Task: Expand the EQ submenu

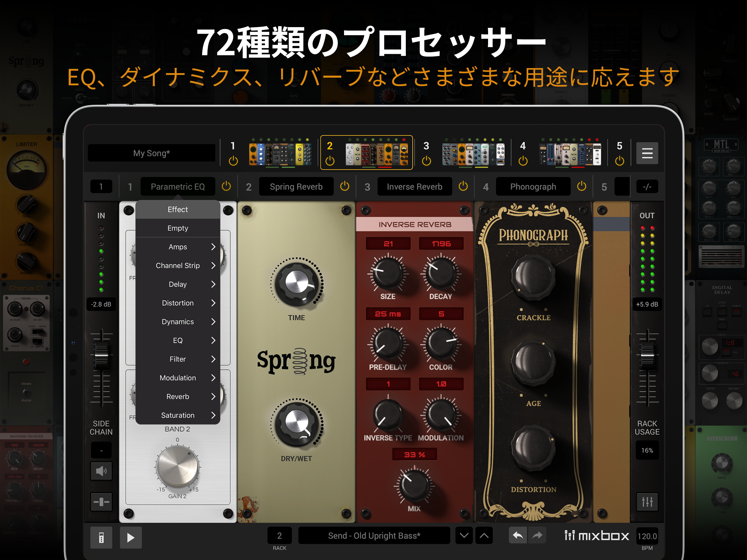Action: 178,340
